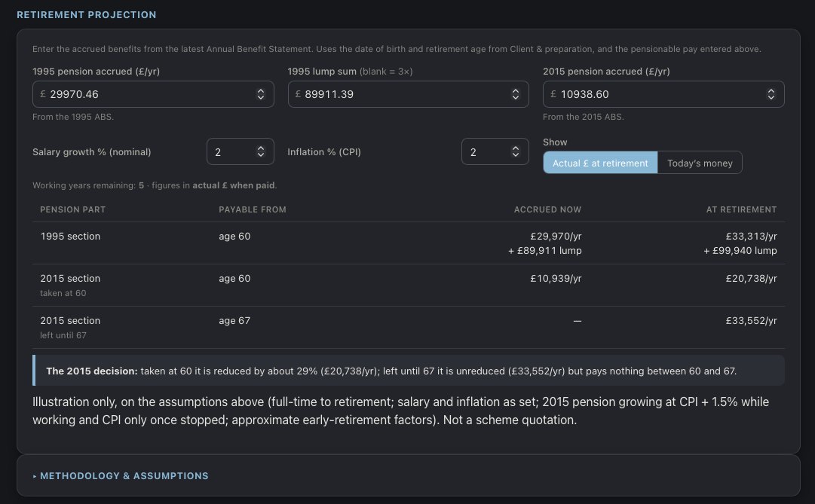Image resolution: width=815 pixels, height=504 pixels.
Task: Select the 2015 section left until 67 label
Action: point(70,328)
